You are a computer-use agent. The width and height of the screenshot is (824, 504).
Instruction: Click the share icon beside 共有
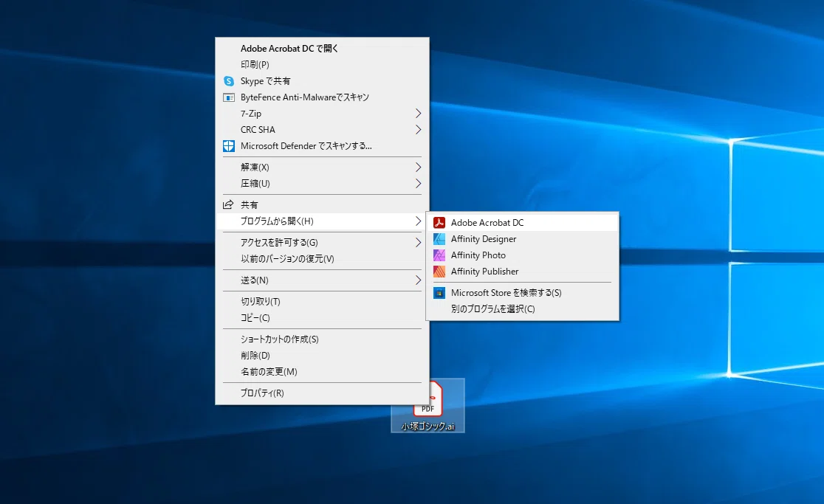tap(228, 204)
